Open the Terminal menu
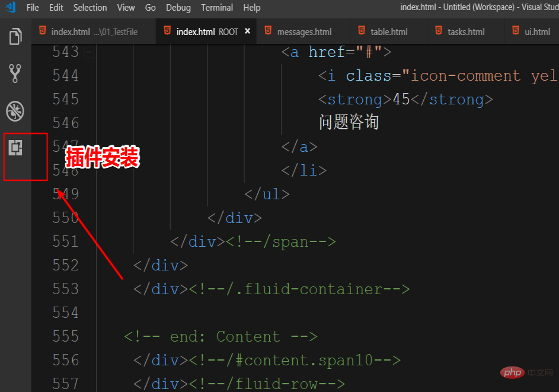The image size is (559, 392). click(217, 8)
